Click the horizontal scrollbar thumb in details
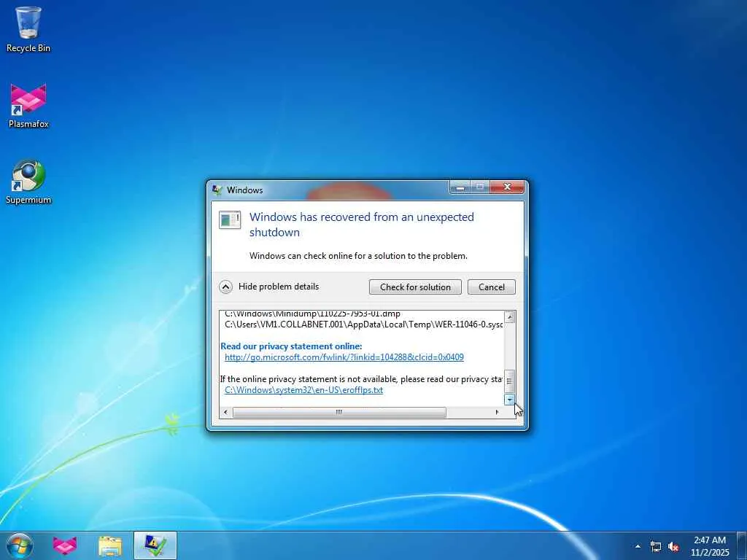This screenshot has width=747, height=560. (x=339, y=413)
